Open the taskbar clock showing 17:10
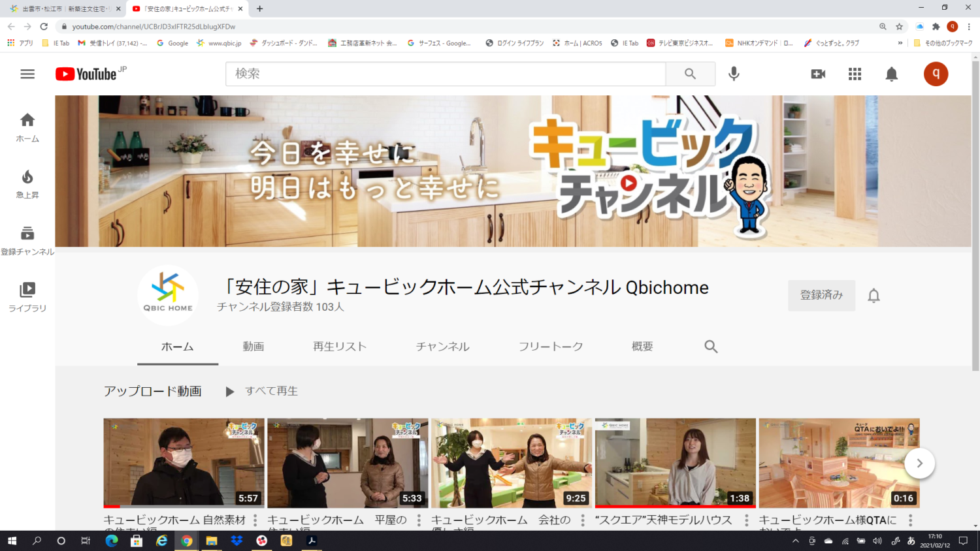Viewport: 980px width, 551px height. [935, 541]
